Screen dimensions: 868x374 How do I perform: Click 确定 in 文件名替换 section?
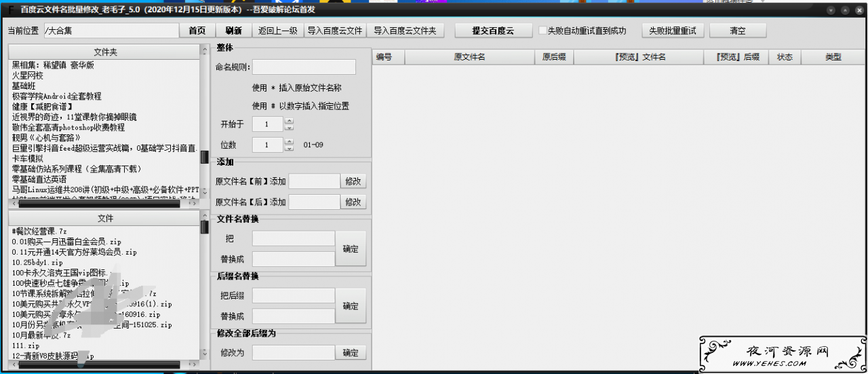[351, 249]
